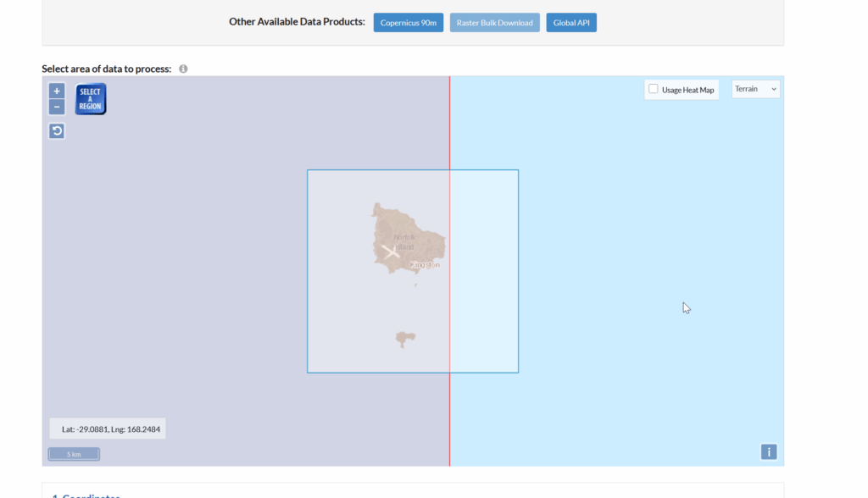Enable the Usage Heat Map checkbox

click(654, 89)
